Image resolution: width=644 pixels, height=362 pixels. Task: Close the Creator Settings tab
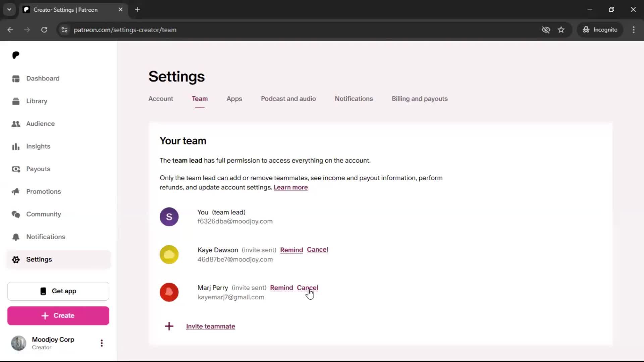tap(120, 10)
